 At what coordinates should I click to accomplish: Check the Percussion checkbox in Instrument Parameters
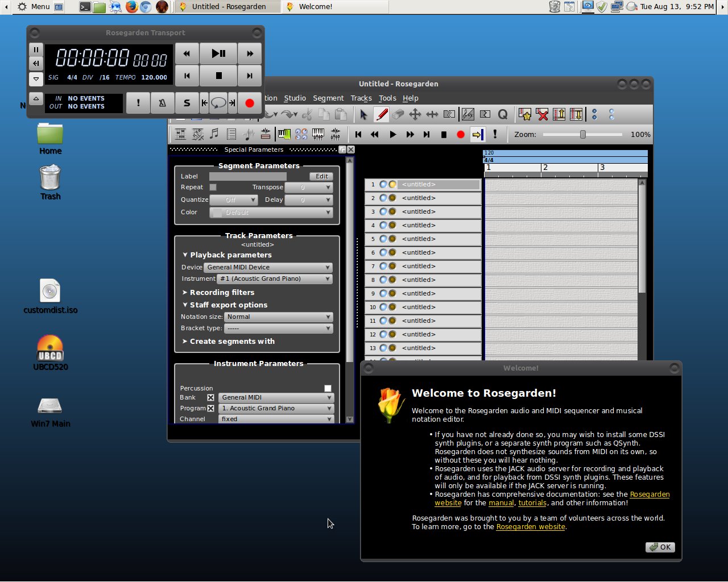coord(328,388)
